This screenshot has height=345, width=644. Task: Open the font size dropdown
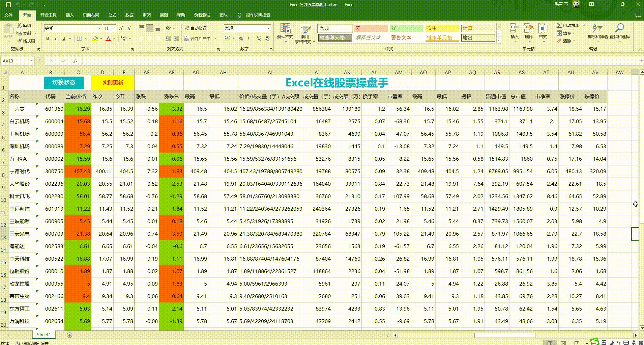(114, 28)
